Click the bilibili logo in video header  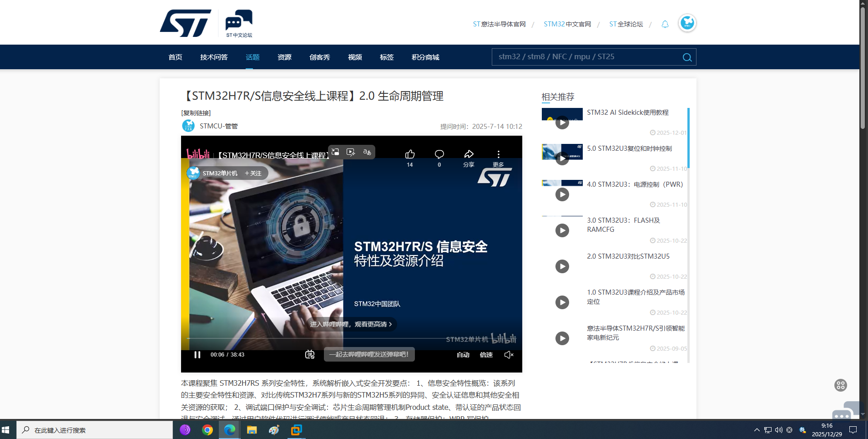point(198,154)
